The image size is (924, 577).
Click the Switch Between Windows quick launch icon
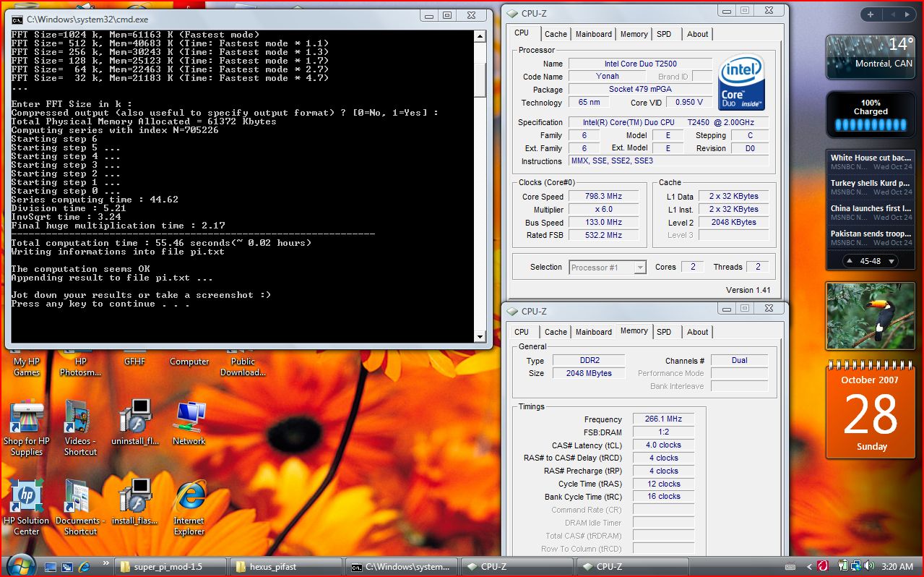pos(67,567)
